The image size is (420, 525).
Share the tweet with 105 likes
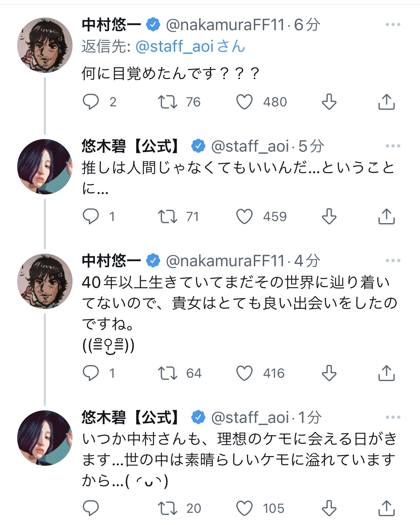coord(386,508)
